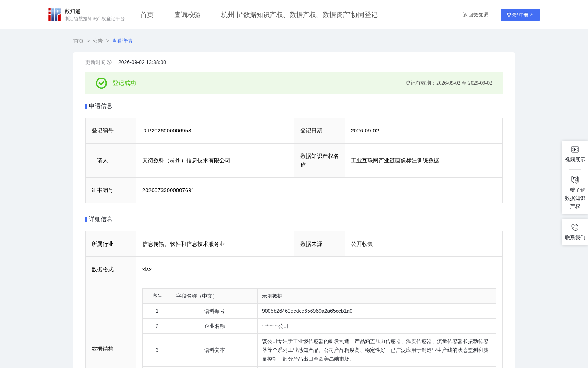
Task: Click the field name 语料编号
Action: pos(215,311)
